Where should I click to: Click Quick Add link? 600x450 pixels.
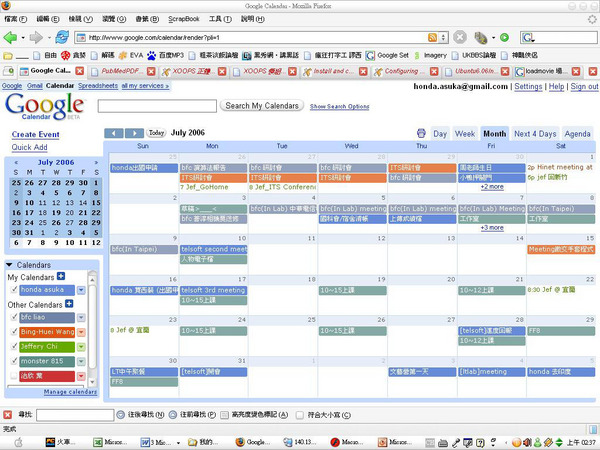29,147
